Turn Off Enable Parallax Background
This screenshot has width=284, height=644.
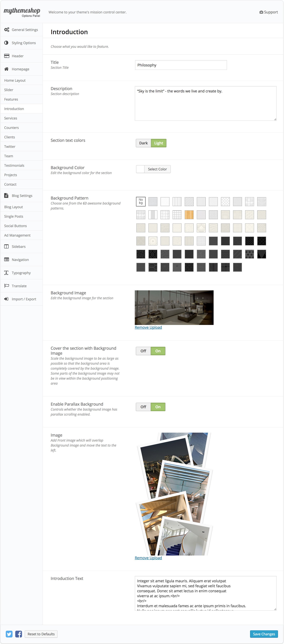point(143,407)
